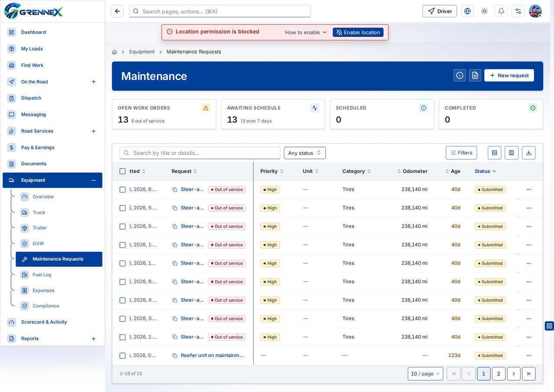Click the home breadcrumb icon
The height and width of the screenshot is (392, 554).
[x=114, y=52]
